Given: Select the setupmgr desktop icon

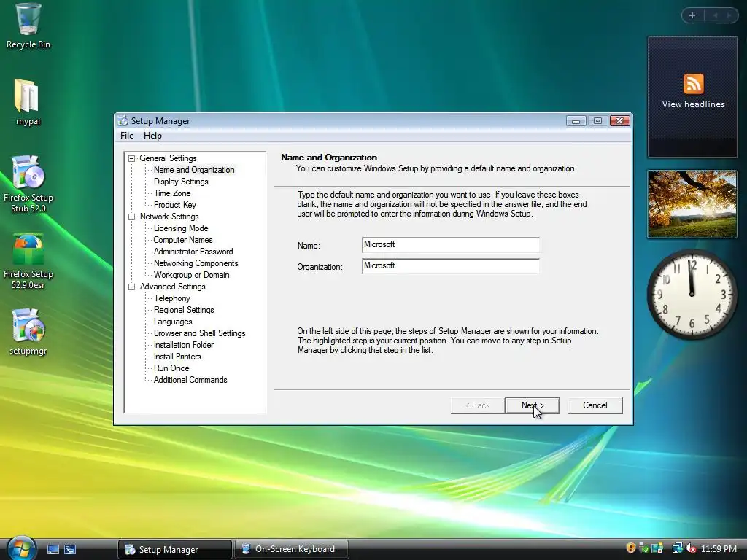Looking at the screenshot, I should coord(28,332).
